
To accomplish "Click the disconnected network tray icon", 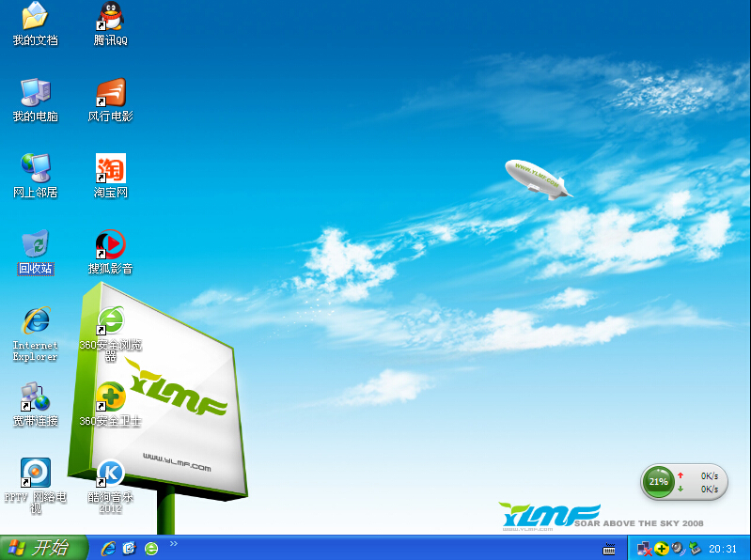I will tap(644, 549).
